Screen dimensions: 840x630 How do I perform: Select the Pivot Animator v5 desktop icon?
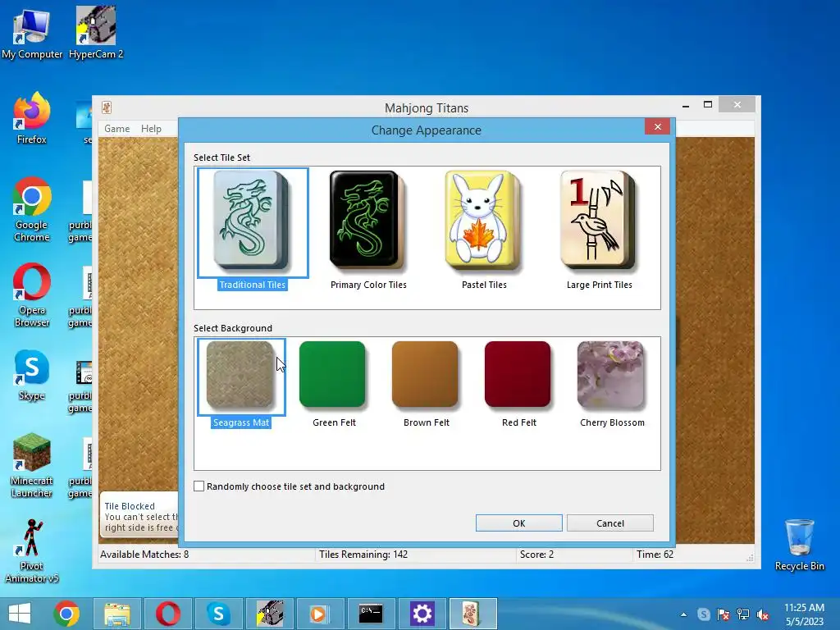(x=32, y=550)
